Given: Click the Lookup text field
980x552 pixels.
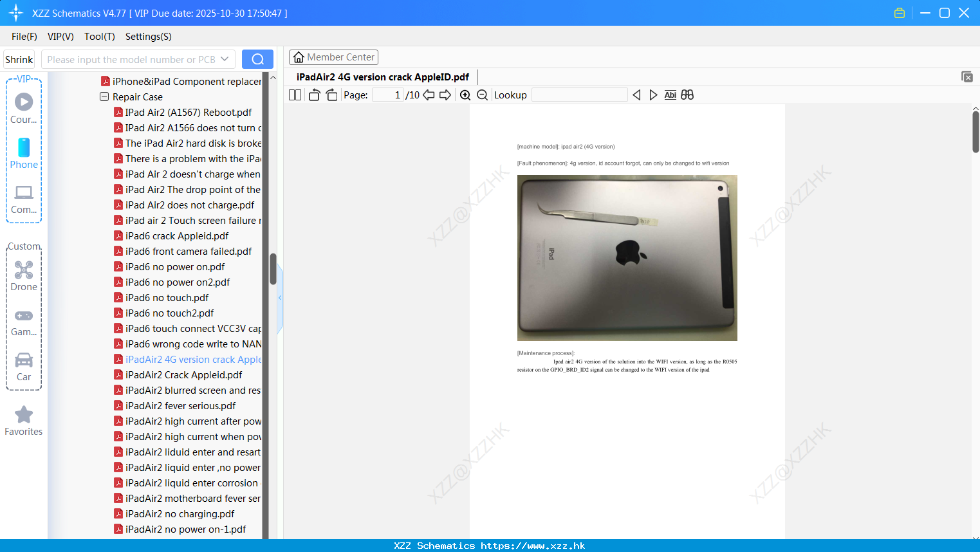Looking at the screenshot, I should (x=579, y=95).
